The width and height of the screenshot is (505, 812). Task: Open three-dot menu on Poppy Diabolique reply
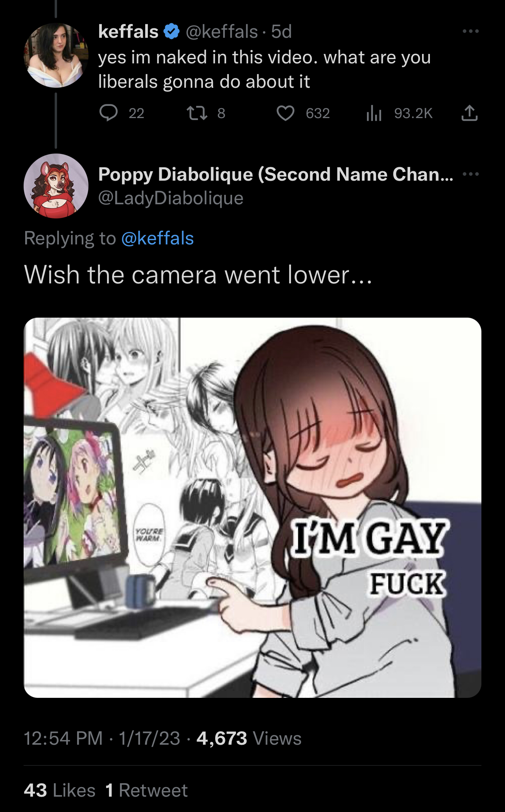pyautogui.click(x=471, y=174)
